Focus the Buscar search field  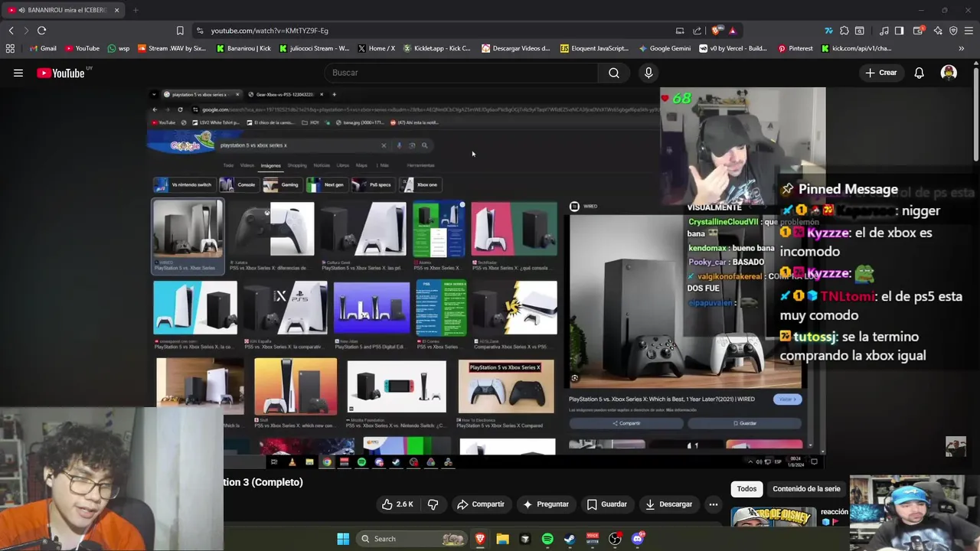(x=460, y=73)
